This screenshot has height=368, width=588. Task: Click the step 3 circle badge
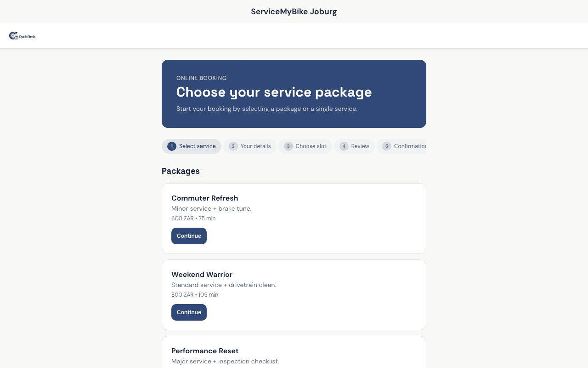(288, 146)
